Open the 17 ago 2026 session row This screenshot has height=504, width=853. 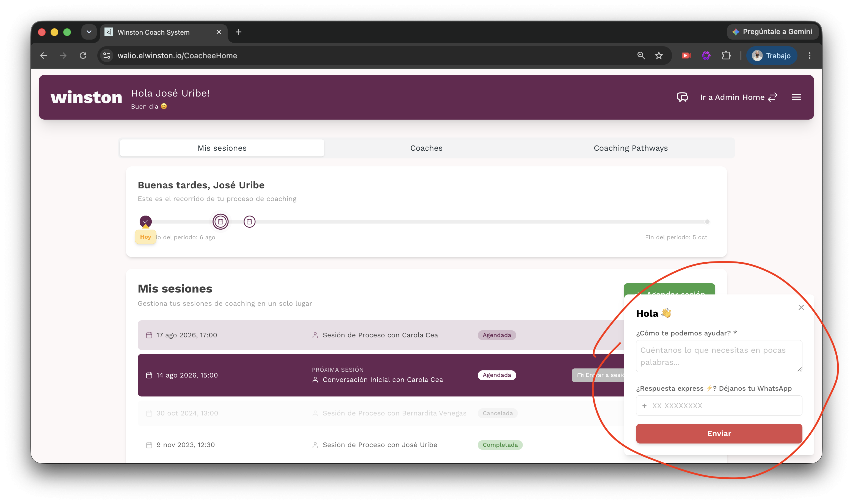[x=381, y=335]
